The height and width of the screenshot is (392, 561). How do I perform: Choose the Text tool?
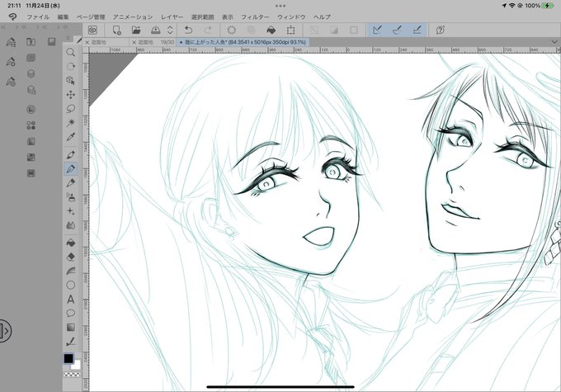click(70, 299)
